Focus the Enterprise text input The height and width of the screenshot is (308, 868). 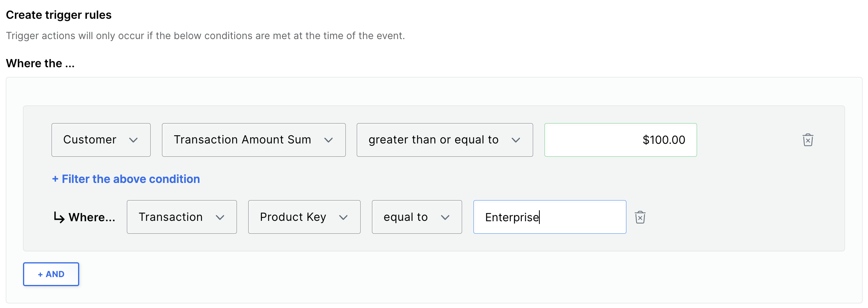pyautogui.click(x=550, y=217)
